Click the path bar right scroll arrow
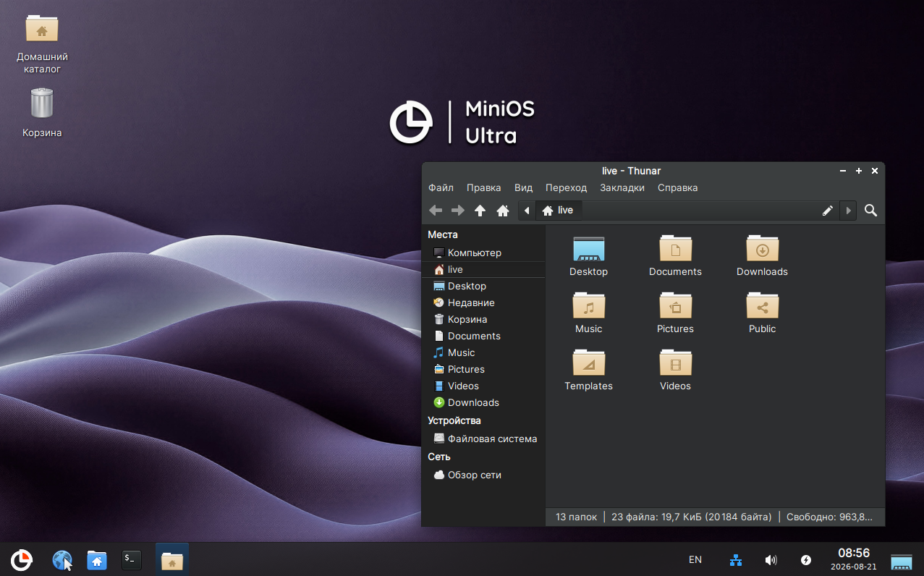Screen dimensions: 924x576 pos(849,211)
